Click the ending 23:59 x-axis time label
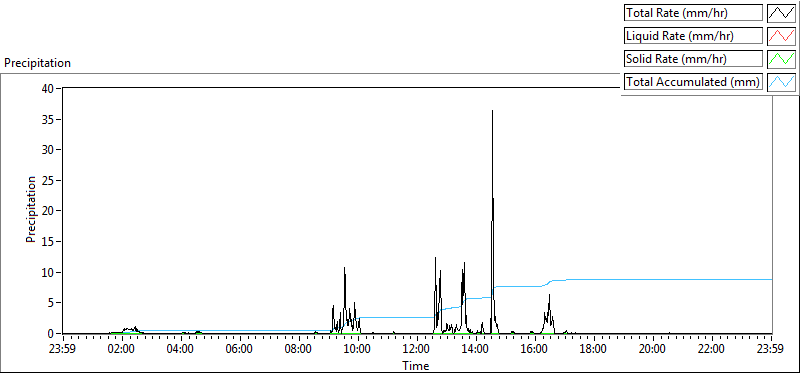Screen dimensions: 800x373 [x=771, y=350]
